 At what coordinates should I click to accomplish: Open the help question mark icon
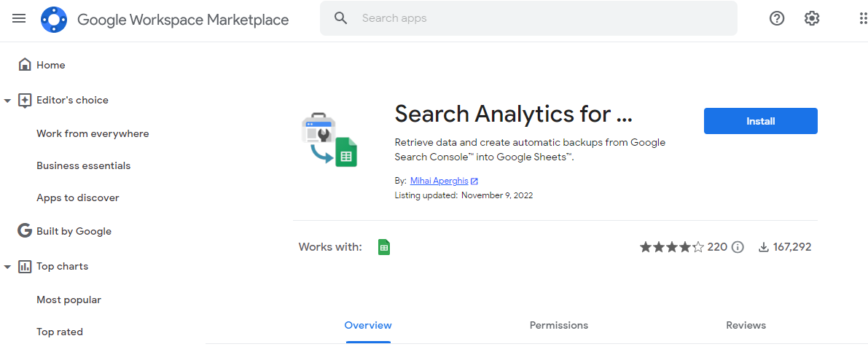tap(777, 19)
